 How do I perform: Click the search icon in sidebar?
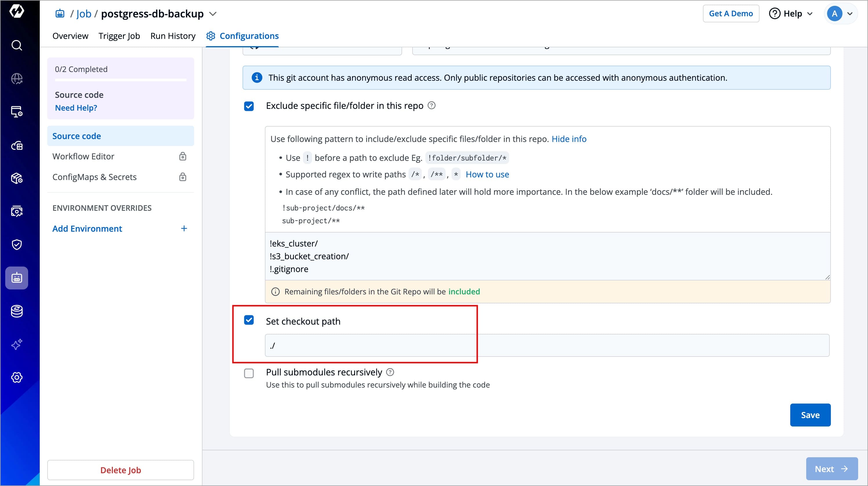pos(17,45)
